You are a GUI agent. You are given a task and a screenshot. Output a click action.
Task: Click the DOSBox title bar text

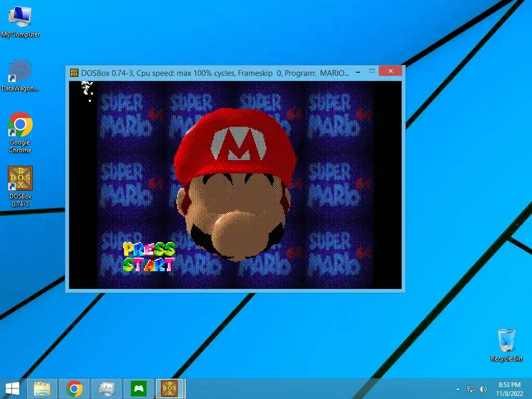(x=215, y=73)
